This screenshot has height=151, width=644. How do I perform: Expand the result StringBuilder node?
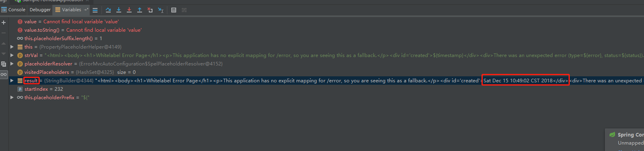(12, 81)
